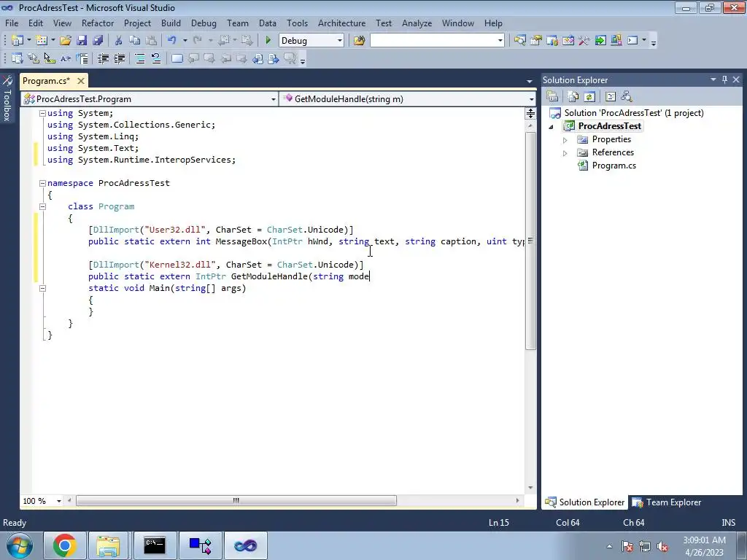This screenshot has width=747, height=560.
Task: Click the Copy toolbar icon
Action: click(134, 41)
